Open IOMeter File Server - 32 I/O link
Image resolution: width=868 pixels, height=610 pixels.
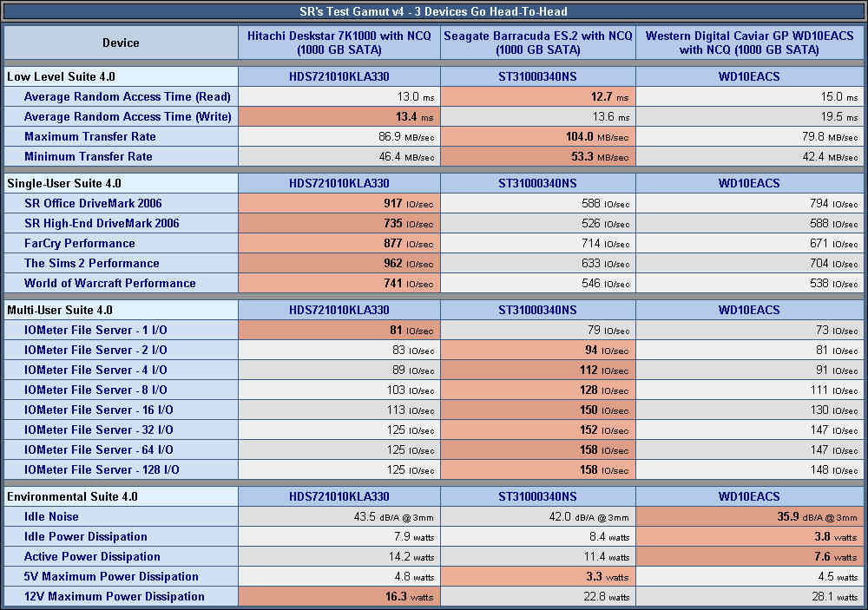pyautogui.click(x=99, y=430)
